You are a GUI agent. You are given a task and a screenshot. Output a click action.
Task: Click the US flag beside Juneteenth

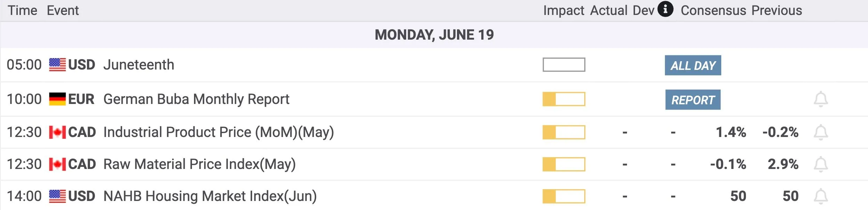click(57, 65)
